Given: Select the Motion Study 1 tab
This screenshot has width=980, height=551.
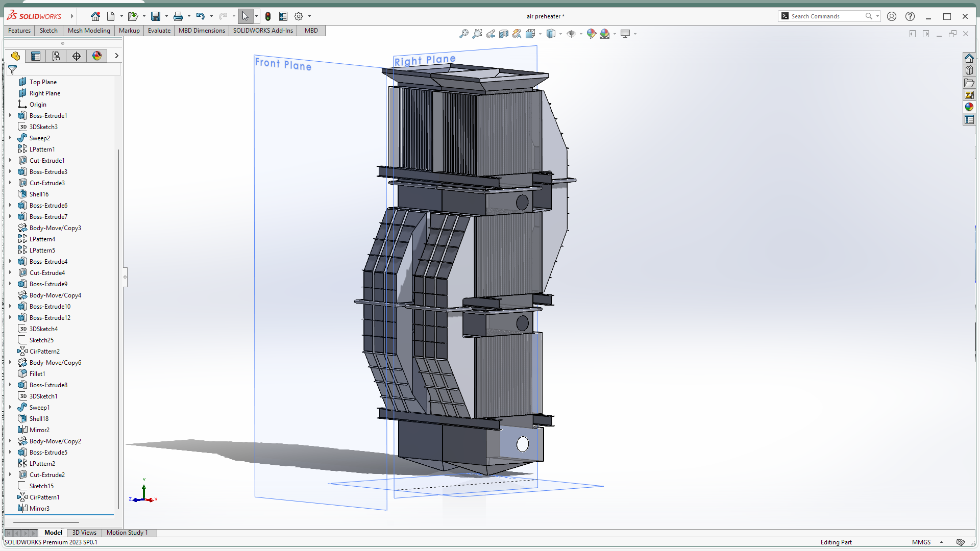Looking at the screenshot, I should click(x=127, y=533).
